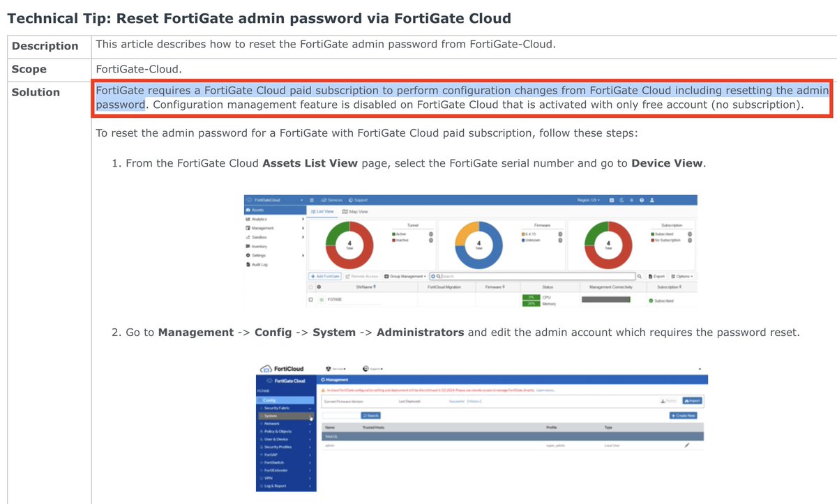Open the Group Management dropdown
The width and height of the screenshot is (837, 504).
405,277
